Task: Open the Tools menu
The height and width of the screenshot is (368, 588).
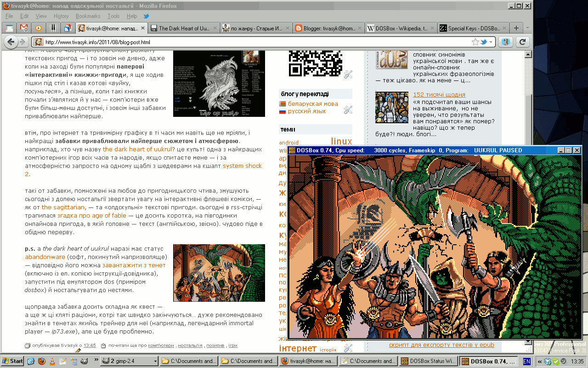Action: click(x=113, y=16)
